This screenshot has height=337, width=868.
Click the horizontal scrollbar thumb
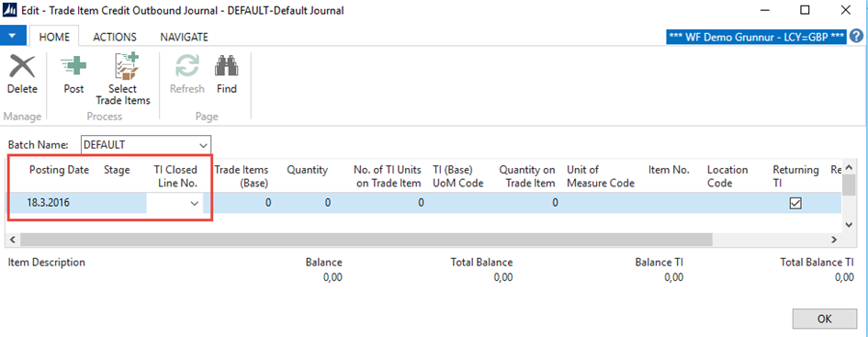[x=366, y=240]
